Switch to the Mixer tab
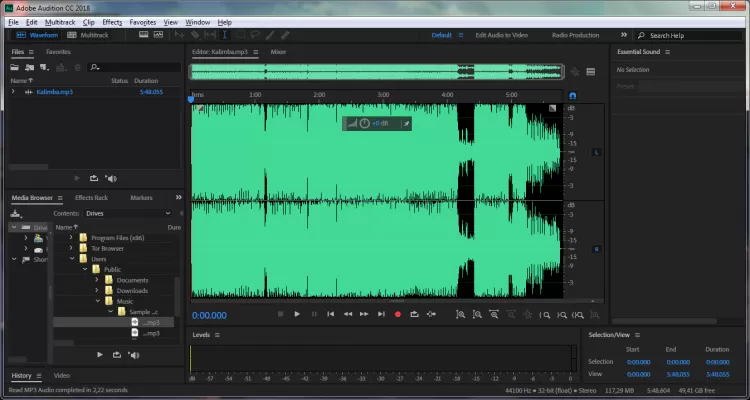Viewport: 750px width, 400px height. point(278,51)
